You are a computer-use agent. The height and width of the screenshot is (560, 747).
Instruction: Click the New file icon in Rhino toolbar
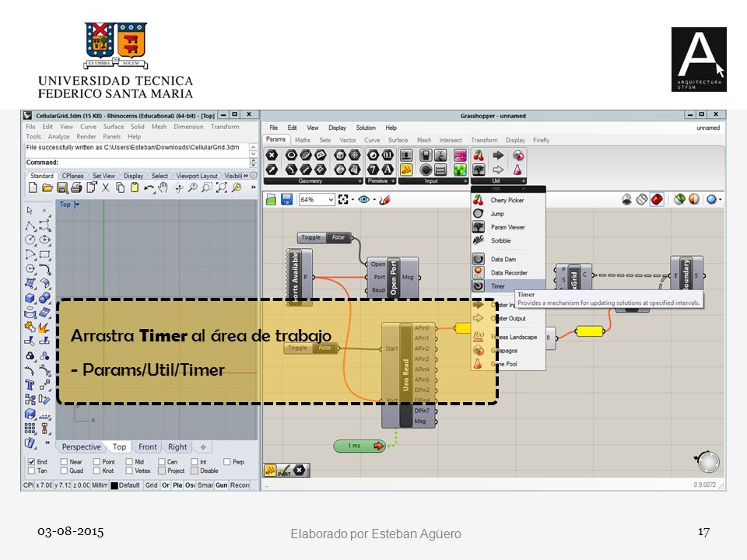click(33, 187)
